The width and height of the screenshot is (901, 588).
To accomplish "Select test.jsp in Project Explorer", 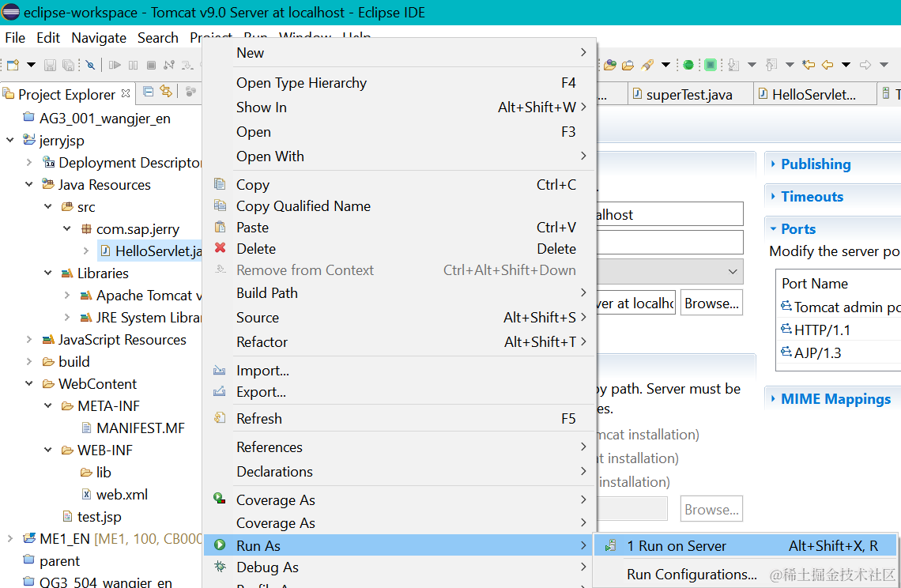I will [92, 517].
